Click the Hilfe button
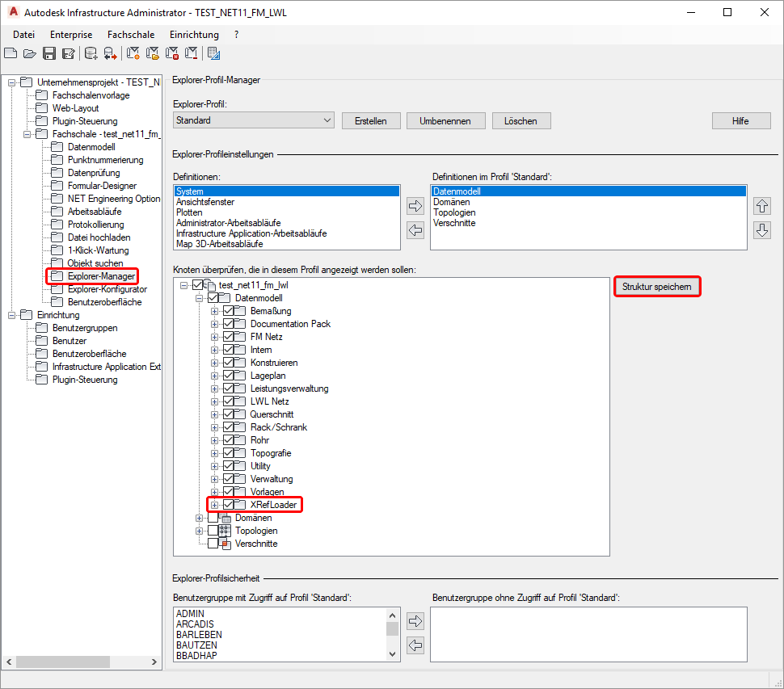The width and height of the screenshot is (784, 689). click(741, 121)
